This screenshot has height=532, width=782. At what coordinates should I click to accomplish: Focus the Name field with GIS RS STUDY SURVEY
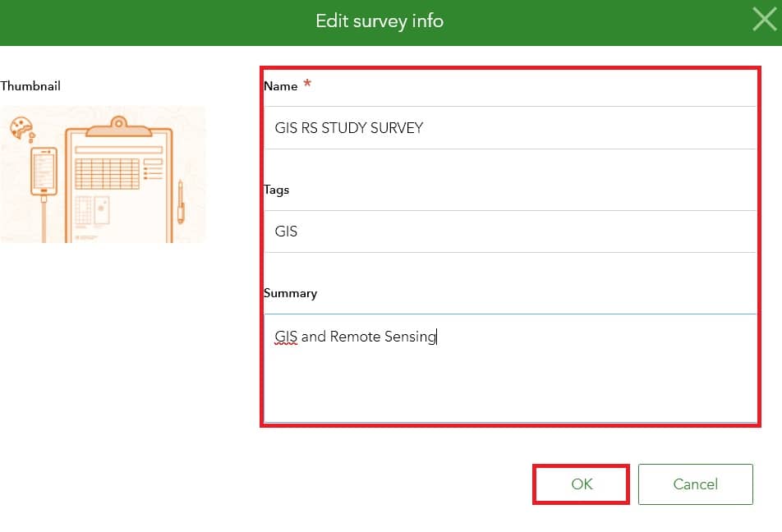point(509,127)
